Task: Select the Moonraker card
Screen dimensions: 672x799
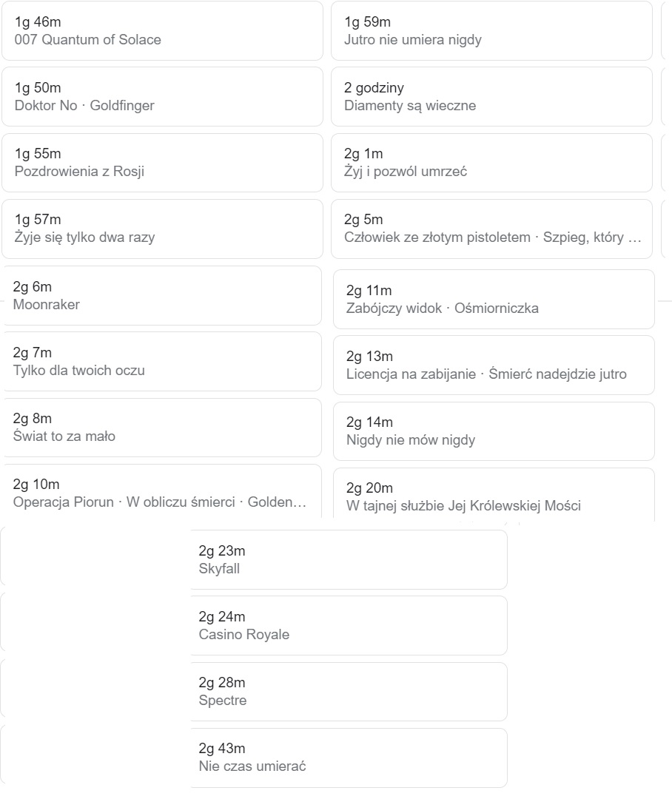Action: point(162,295)
